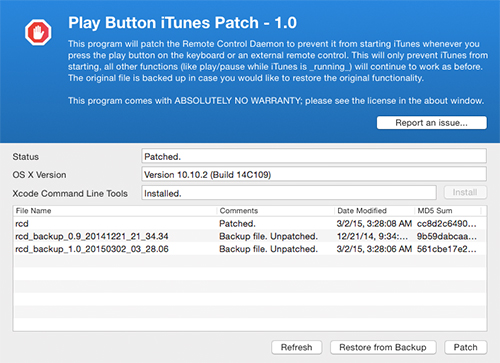Screen dimensions: 500x363
Task: Click the dimmed Install button
Action: [x=465, y=192]
